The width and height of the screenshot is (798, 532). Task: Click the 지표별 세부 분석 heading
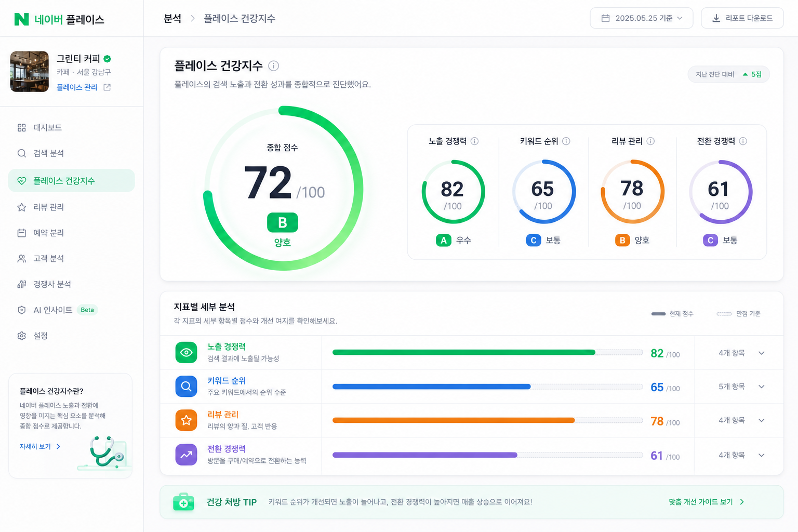[x=204, y=307]
